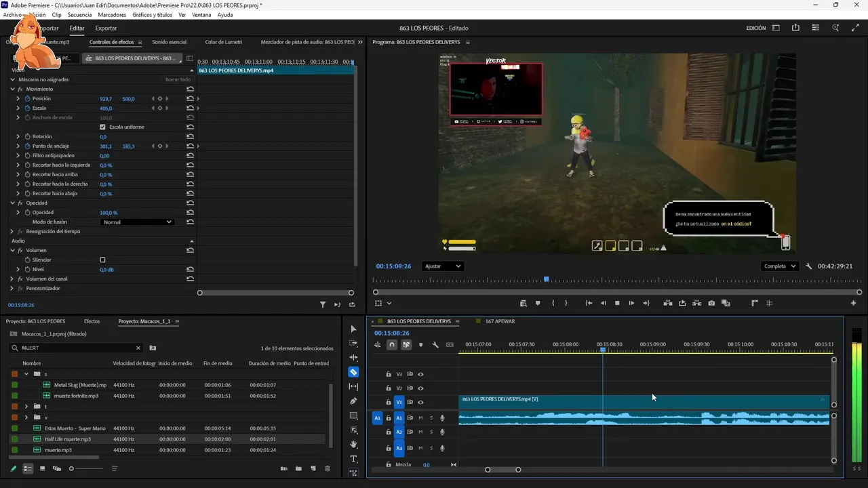Expand Volumen del canal
Screen dimensions: 868x488
tap(12, 279)
